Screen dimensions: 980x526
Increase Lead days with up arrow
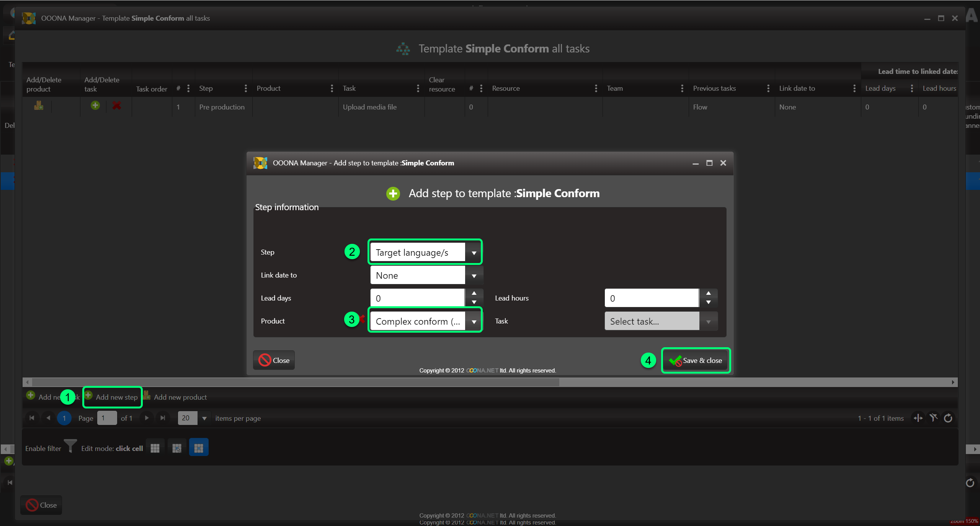point(474,293)
